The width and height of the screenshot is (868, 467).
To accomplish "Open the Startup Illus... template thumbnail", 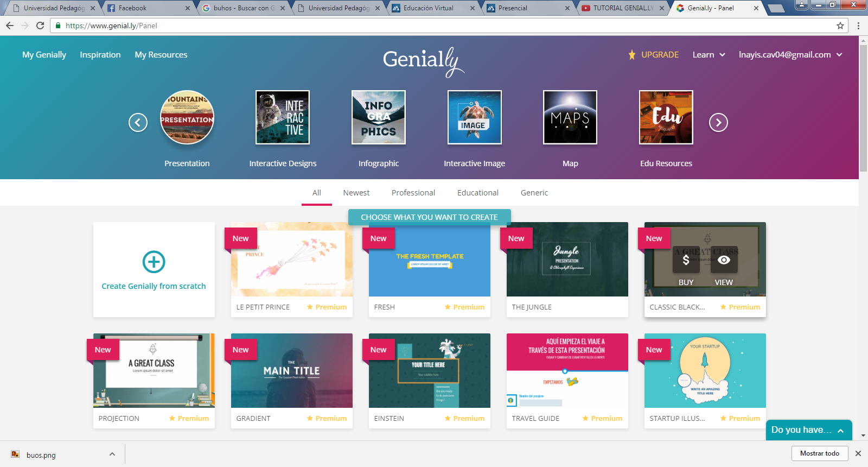I will [705, 370].
